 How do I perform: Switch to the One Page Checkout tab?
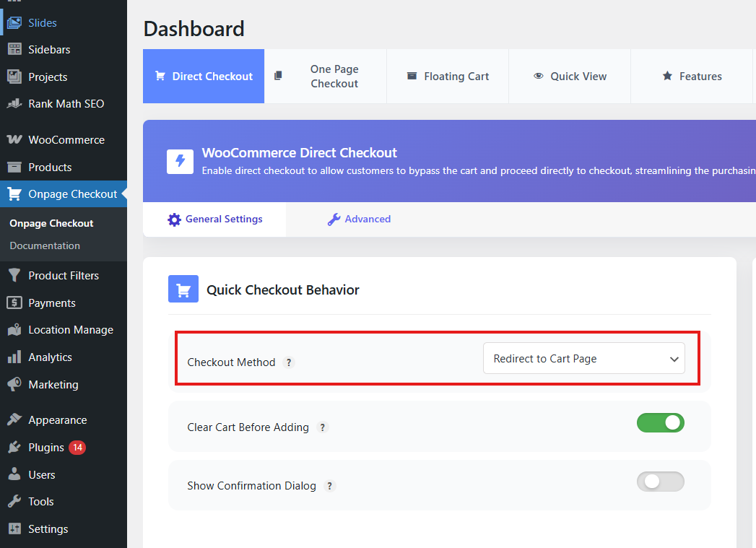pyautogui.click(x=326, y=76)
